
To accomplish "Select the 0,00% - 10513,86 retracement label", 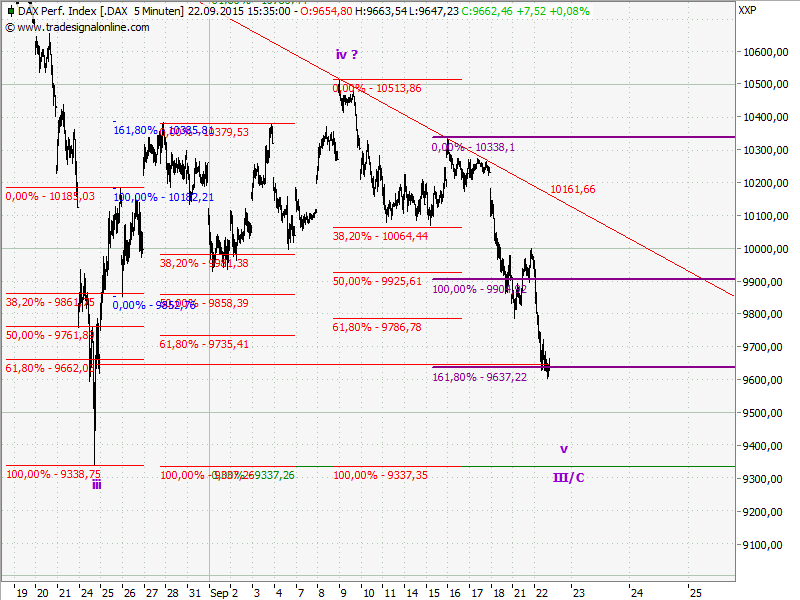I will (x=375, y=88).
